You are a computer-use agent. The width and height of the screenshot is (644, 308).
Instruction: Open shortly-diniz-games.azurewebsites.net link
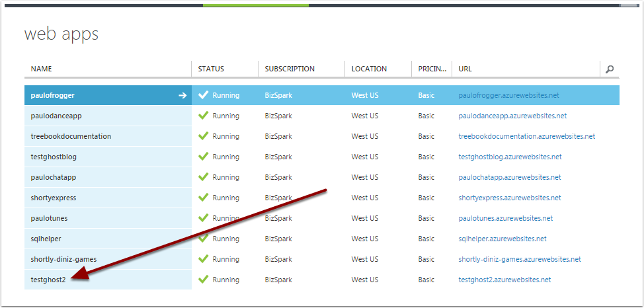[x=520, y=260]
